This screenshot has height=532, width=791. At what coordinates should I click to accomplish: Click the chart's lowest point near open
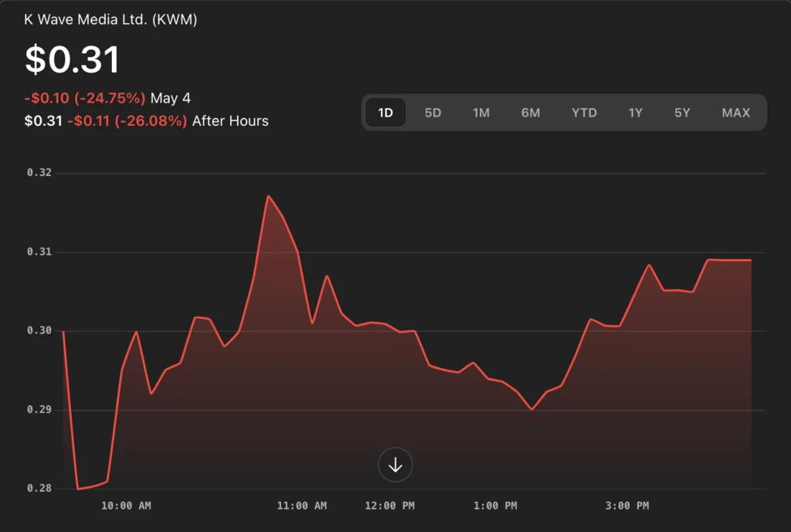[x=78, y=489]
